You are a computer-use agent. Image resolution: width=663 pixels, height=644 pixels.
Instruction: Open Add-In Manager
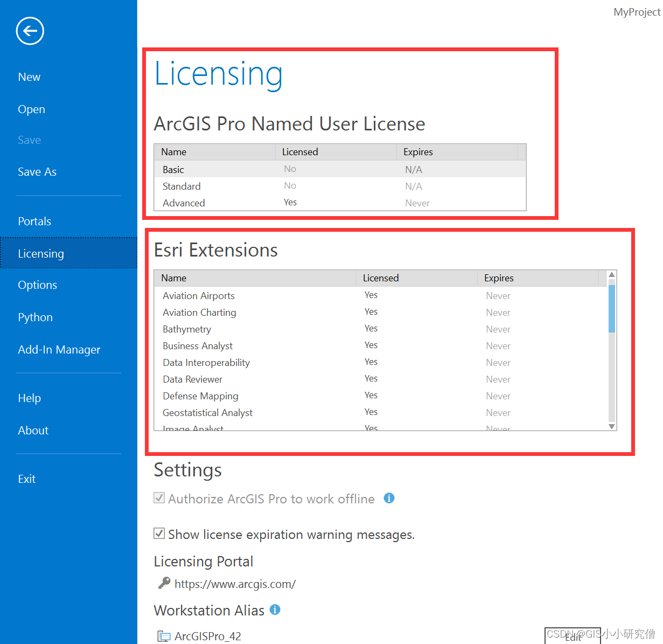59,350
